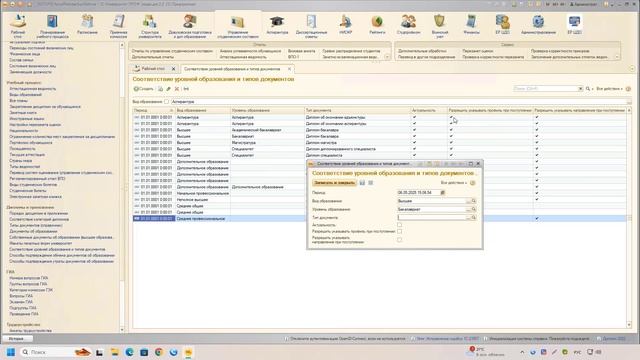
Task: Open the Аспирантура section
Action: [277, 24]
